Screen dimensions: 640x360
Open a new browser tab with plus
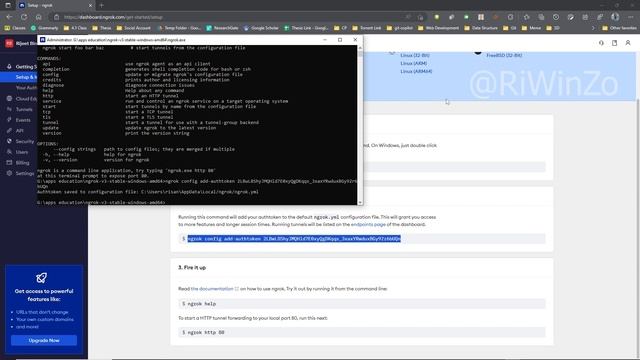tap(102, 5)
